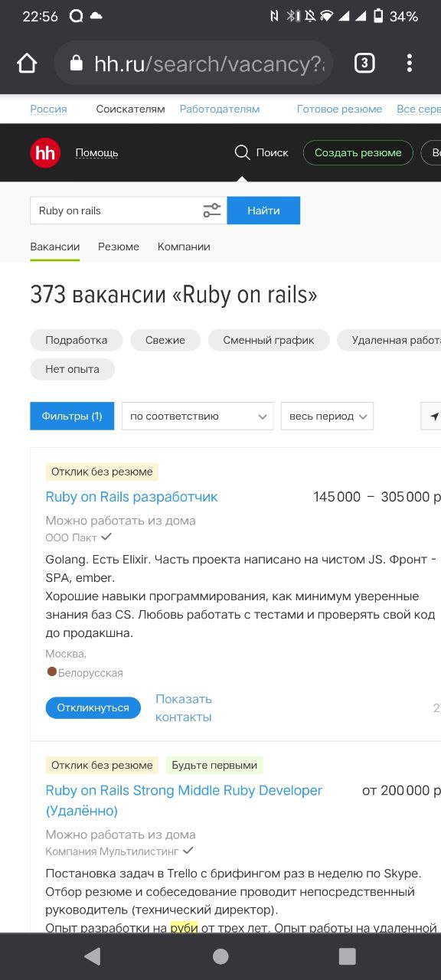Open the tab switcher showing 3 tabs
441x980 pixels.
pos(364,64)
